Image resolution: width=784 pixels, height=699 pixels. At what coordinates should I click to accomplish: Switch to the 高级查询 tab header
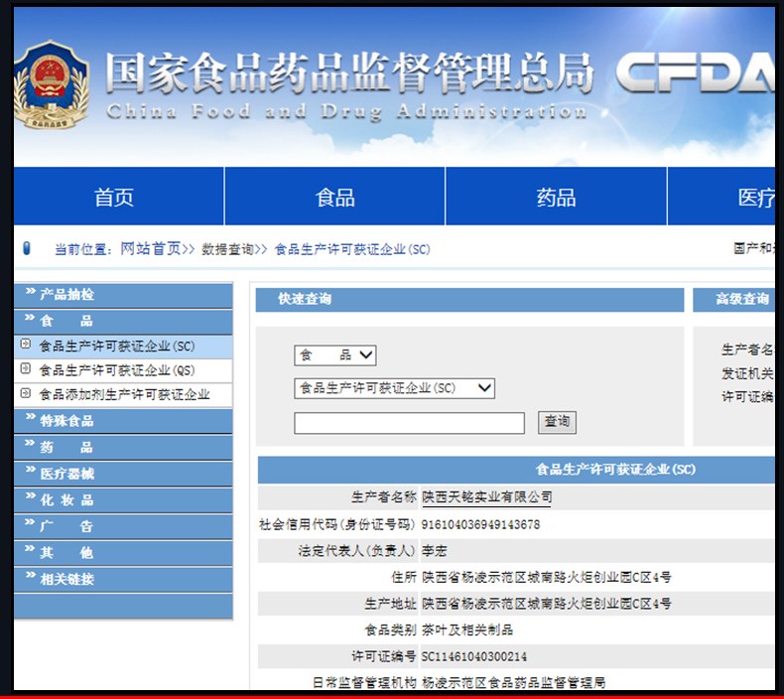point(733,300)
